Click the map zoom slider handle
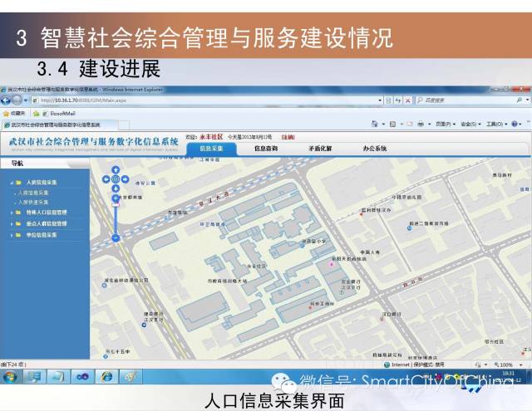The image size is (532, 411). point(116,204)
